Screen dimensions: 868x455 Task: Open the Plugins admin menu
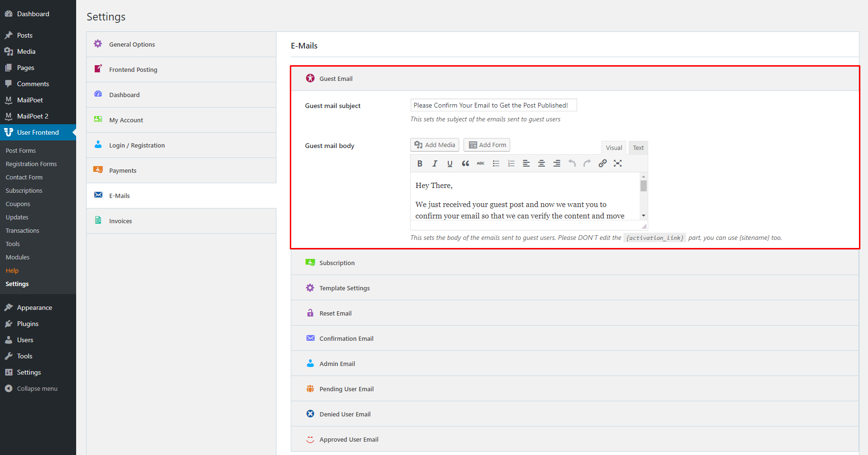pos(38,324)
